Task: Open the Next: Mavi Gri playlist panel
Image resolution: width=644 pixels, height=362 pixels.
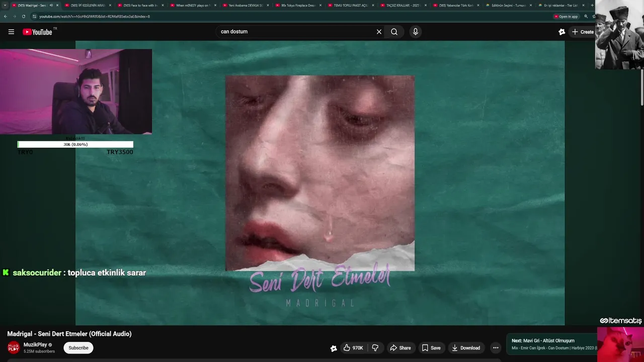Action: pos(552,344)
